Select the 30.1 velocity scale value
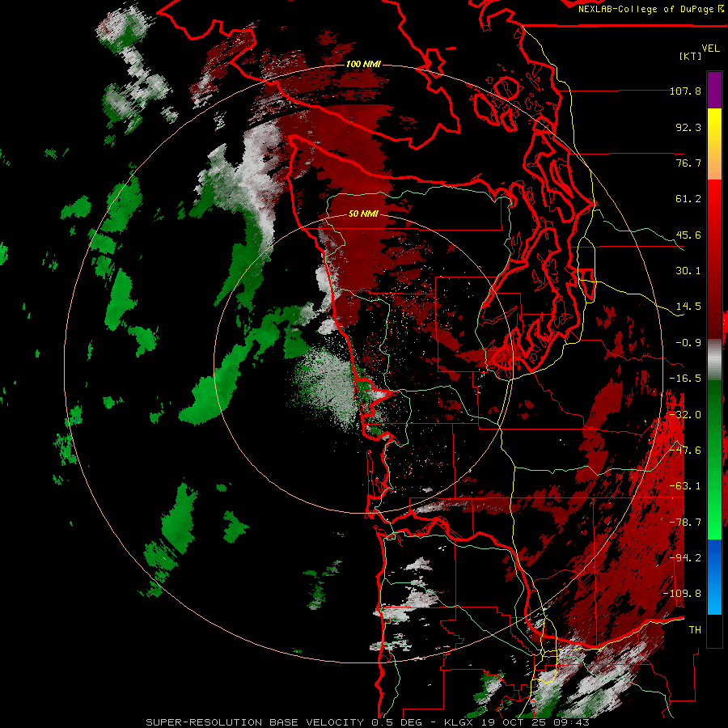 688,271
